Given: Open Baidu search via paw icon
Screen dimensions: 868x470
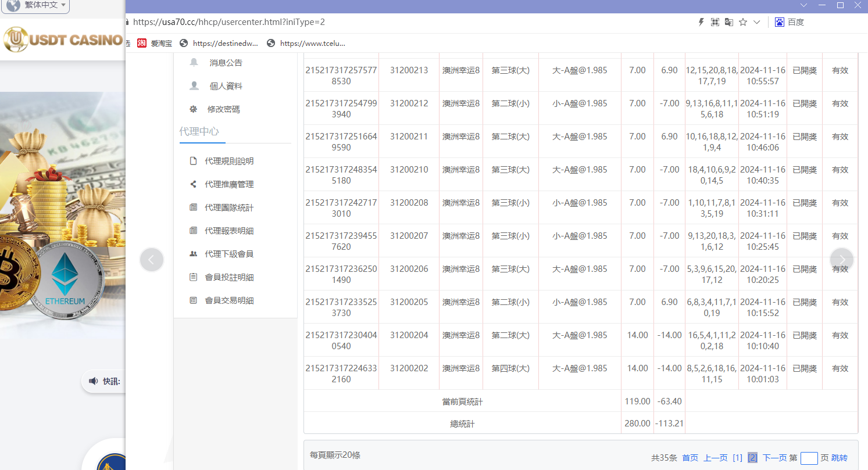Looking at the screenshot, I should [x=779, y=22].
